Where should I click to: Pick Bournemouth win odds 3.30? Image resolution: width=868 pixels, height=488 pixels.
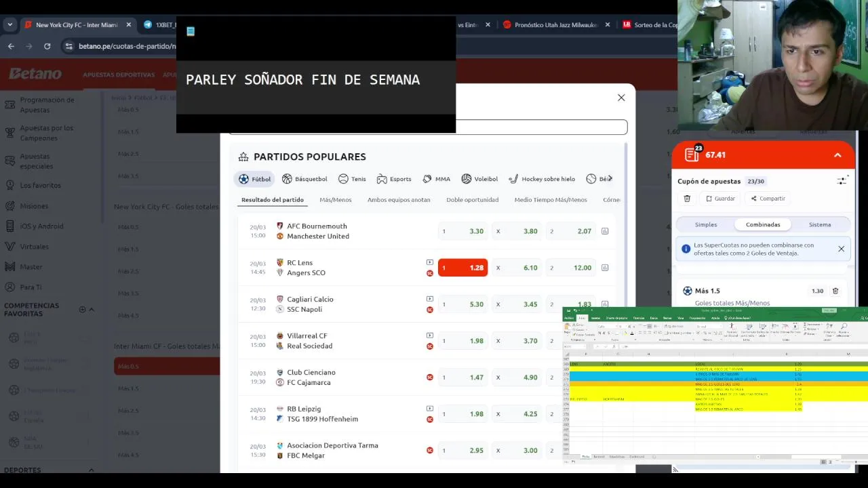[462, 231]
